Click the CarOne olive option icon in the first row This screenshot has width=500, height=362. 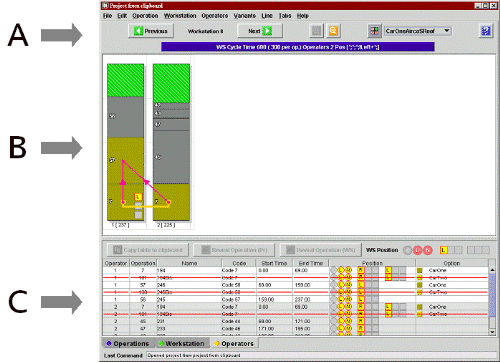pos(420,270)
